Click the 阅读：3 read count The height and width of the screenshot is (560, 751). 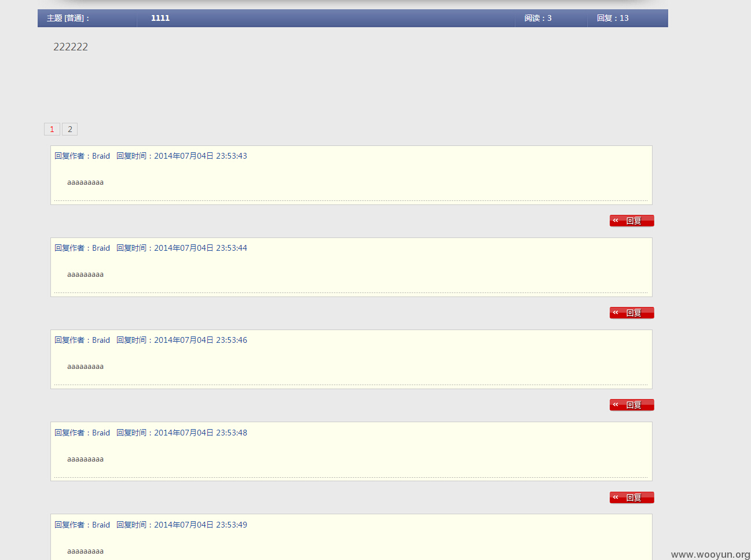[538, 18]
